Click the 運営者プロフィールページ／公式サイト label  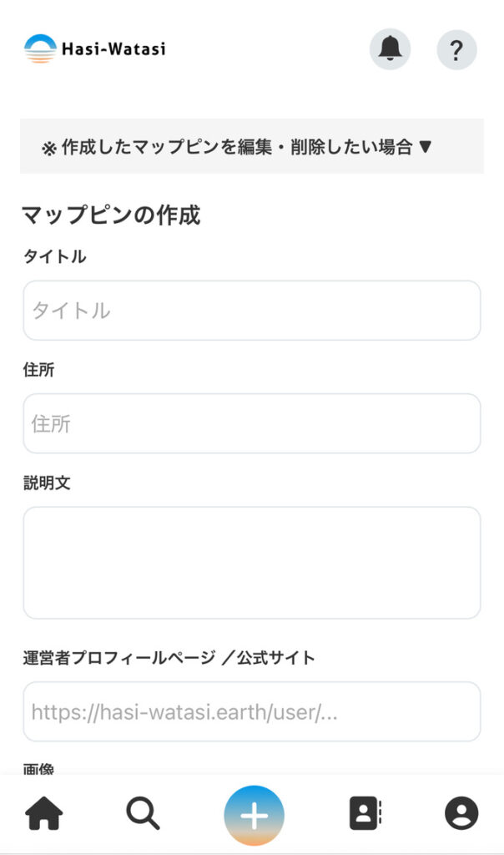[169, 658]
